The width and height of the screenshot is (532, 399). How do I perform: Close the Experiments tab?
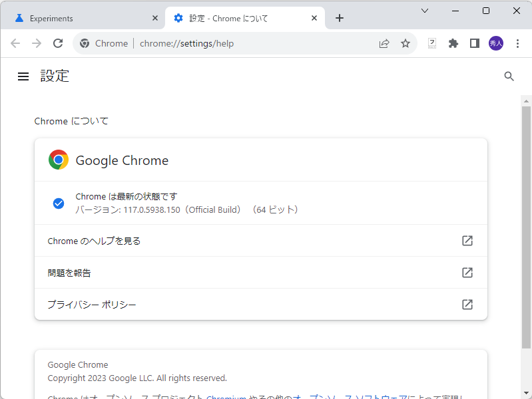(x=155, y=19)
